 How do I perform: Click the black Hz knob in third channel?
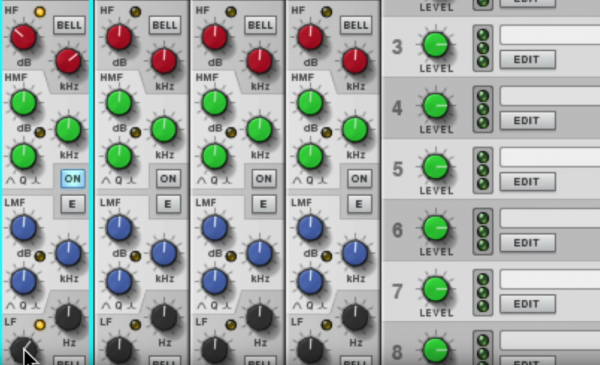[260, 318]
